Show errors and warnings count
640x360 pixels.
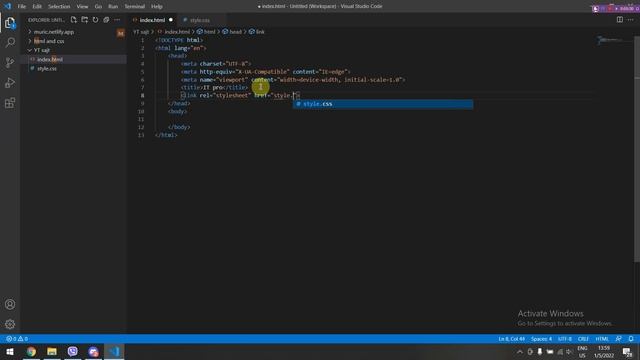17,339
